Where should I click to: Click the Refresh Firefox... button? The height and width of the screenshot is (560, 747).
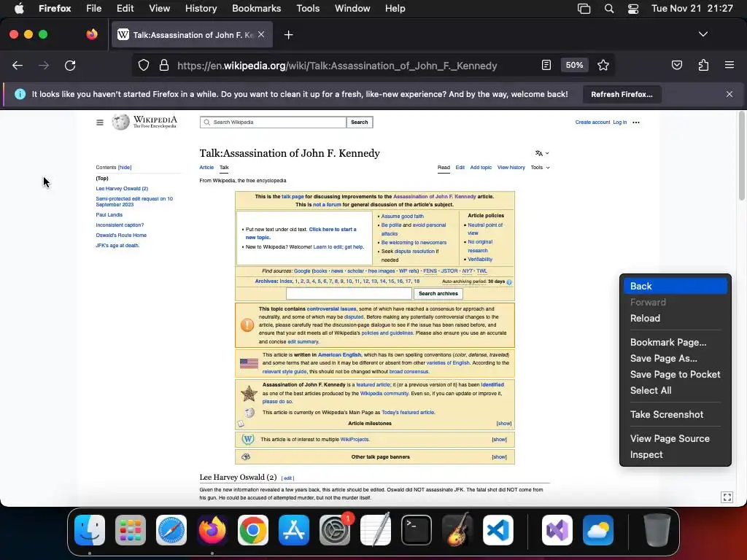point(622,94)
